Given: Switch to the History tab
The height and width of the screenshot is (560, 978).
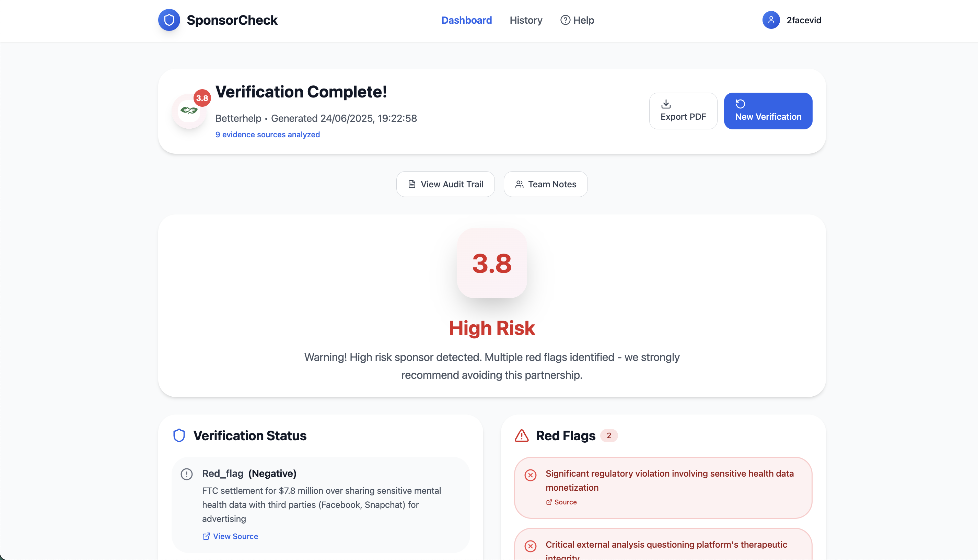Looking at the screenshot, I should click(526, 20).
